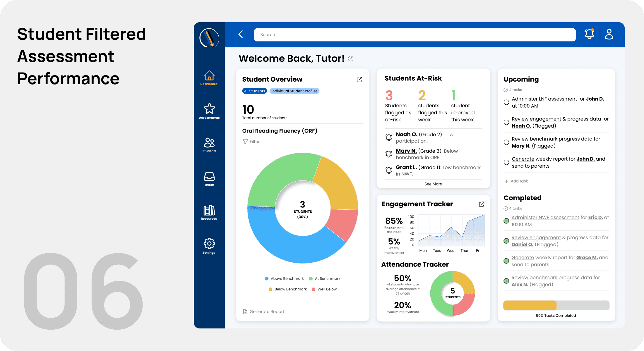The width and height of the screenshot is (644, 351).
Task: Go to the Students sidebar icon
Action: [209, 143]
